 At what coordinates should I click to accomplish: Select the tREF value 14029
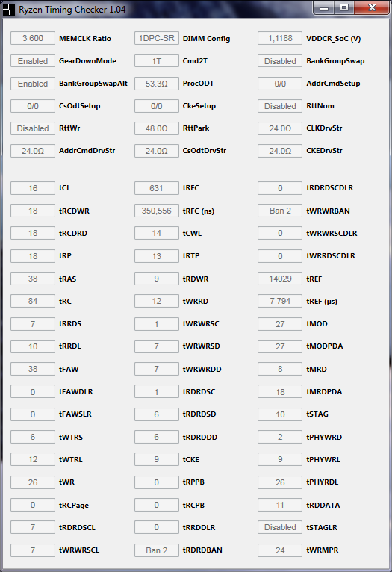[280, 279]
